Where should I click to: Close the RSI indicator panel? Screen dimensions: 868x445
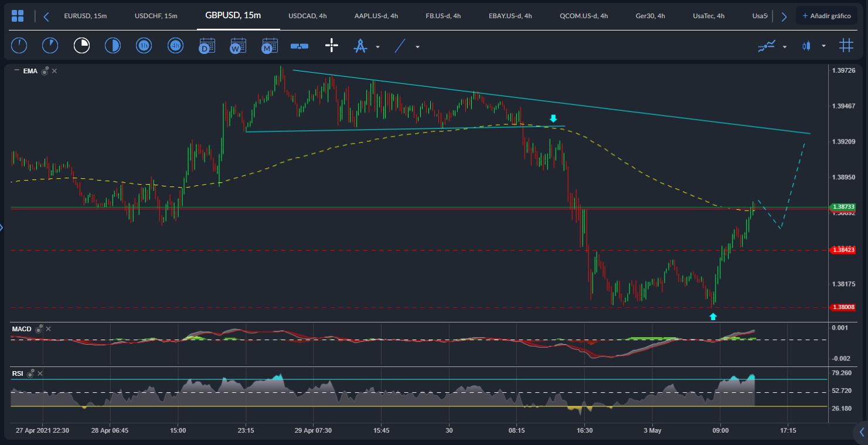pyautogui.click(x=40, y=373)
